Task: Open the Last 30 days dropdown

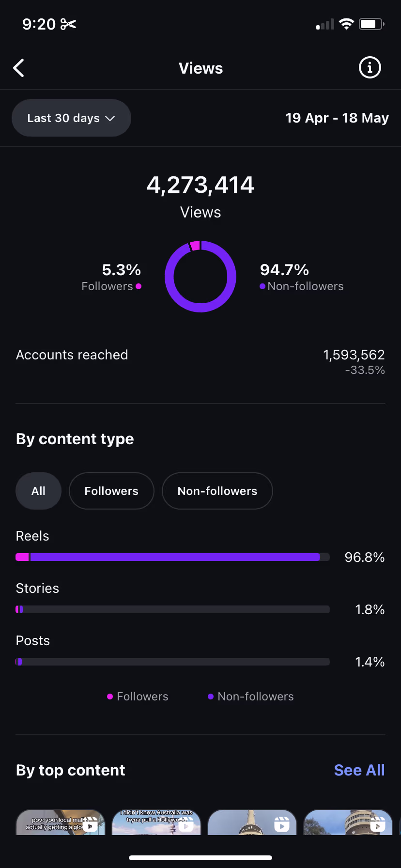Action: click(x=71, y=118)
